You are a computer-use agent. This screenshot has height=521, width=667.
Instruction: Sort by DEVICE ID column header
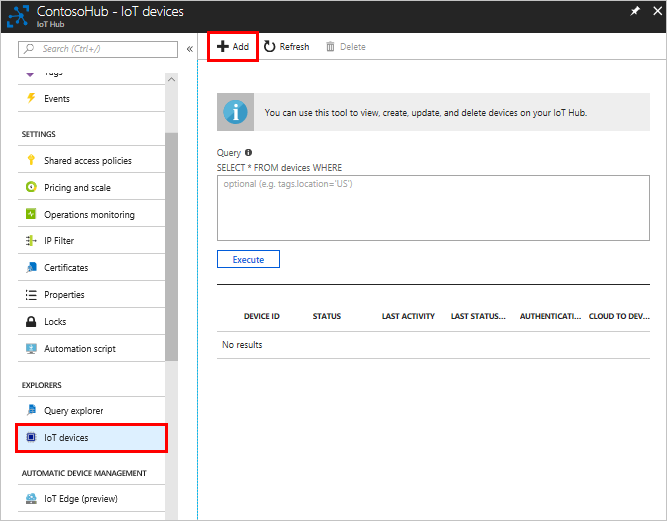(x=262, y=316)
